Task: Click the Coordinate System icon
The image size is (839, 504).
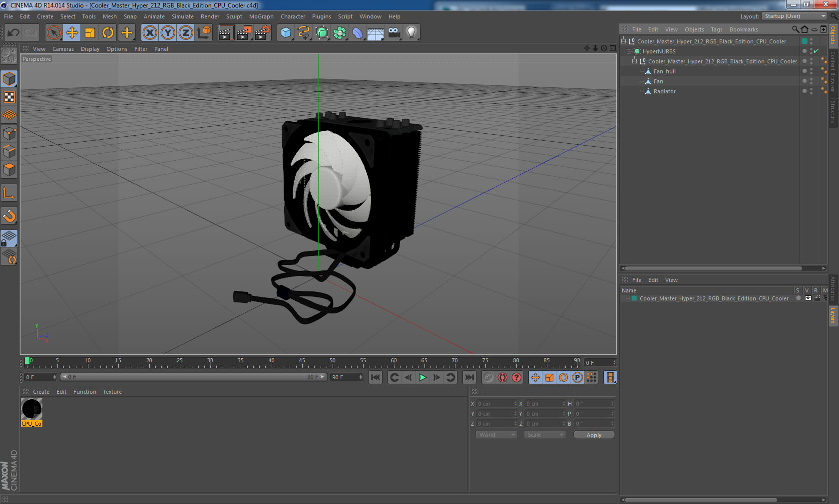Action: coord(204,33)
